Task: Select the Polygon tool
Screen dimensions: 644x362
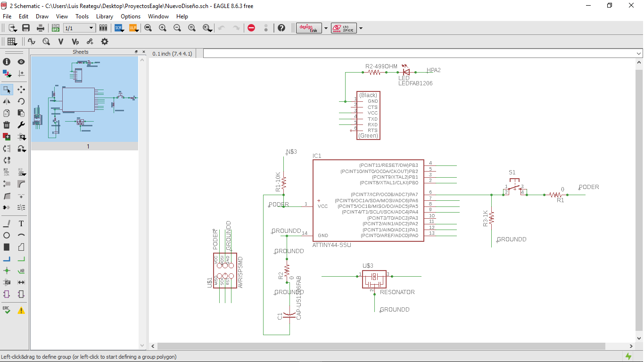Action: 21,247
